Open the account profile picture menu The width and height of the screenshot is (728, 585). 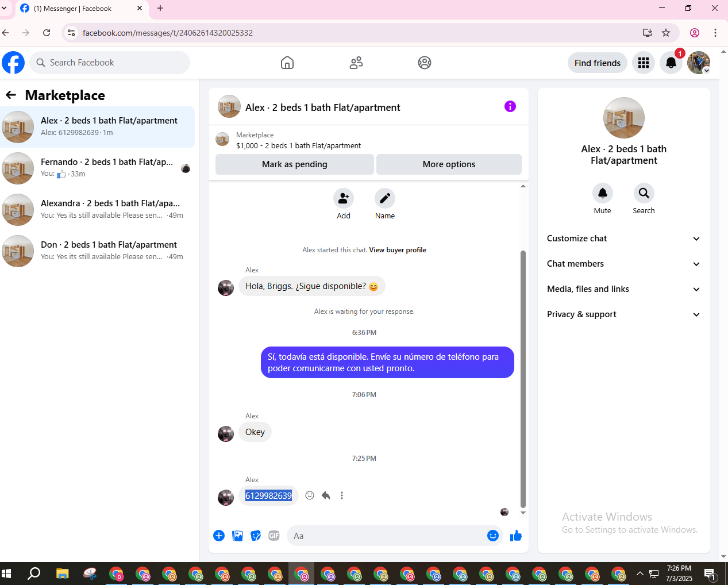[x=699, y=63]
